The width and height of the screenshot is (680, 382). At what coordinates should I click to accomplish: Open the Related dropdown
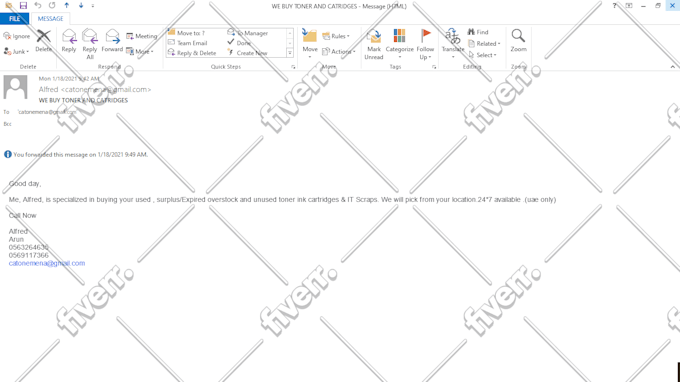(x=484, y=44)
